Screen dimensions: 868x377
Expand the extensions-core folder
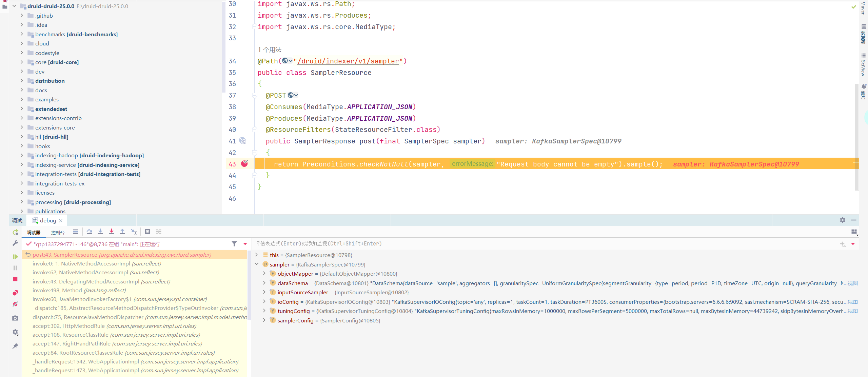tap(22, 127)
